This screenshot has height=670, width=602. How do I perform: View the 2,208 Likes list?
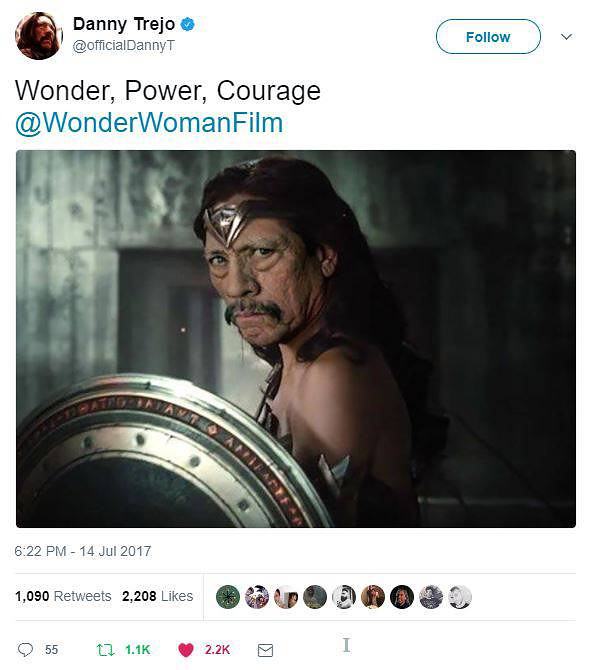pos(158,596)
